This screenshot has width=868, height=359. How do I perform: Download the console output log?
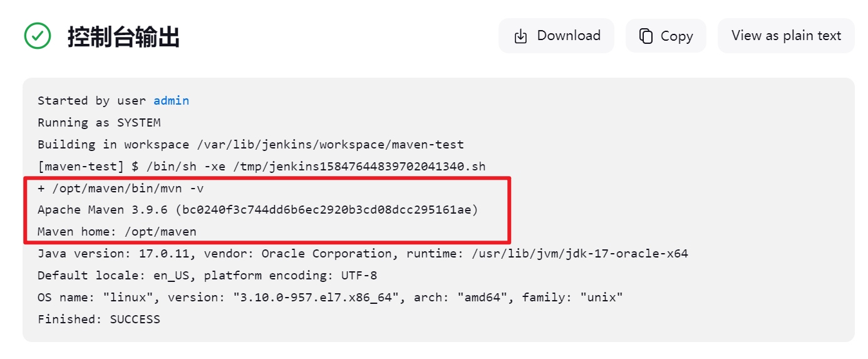point(556,36)
